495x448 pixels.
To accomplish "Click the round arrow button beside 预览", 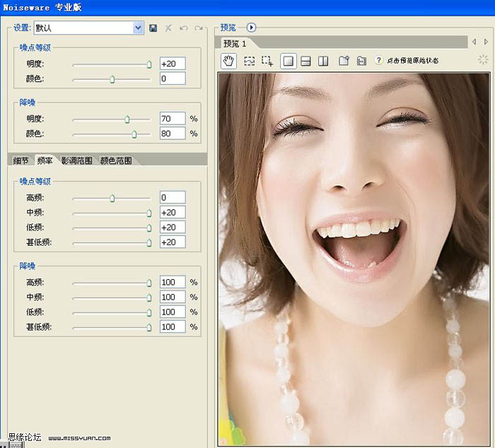I will coord(251,28).
